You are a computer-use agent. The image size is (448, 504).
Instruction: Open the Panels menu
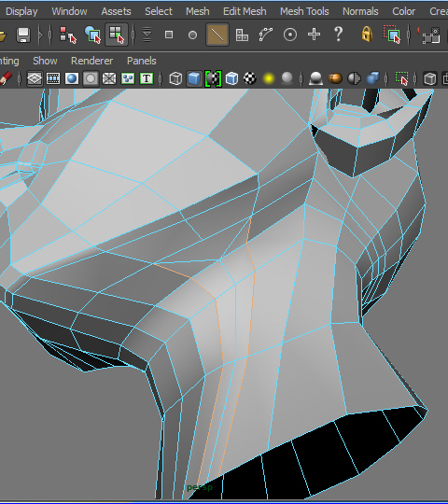tap(142, 61)
